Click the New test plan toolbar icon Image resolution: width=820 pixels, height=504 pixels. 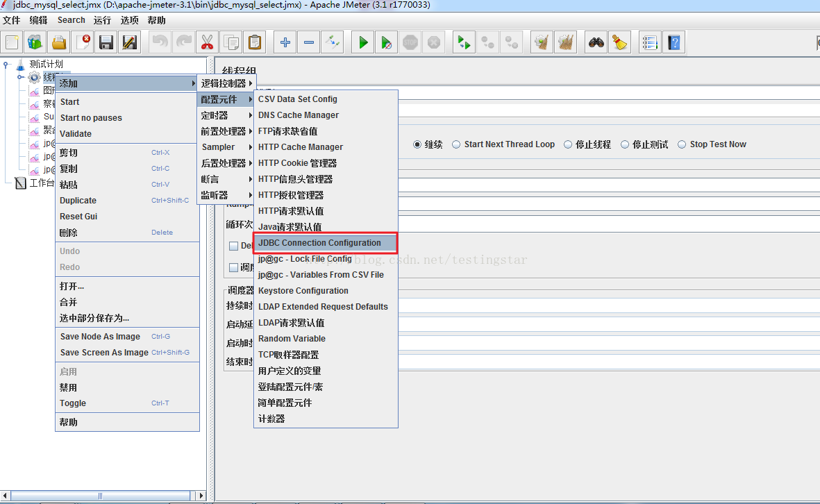12,42
